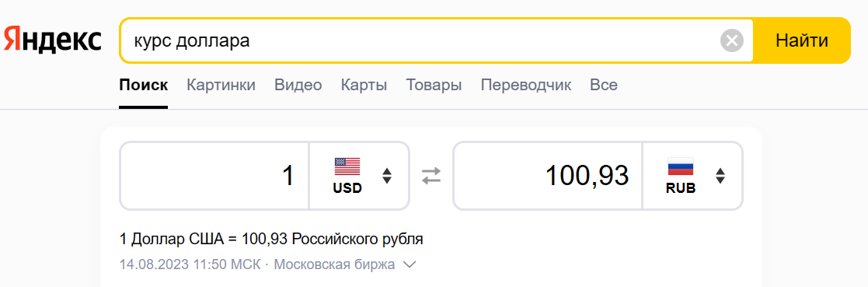The height and width of the screenshot is (287, 868).
Task: Click the USD amount input field
Action: tap(214, 177)
